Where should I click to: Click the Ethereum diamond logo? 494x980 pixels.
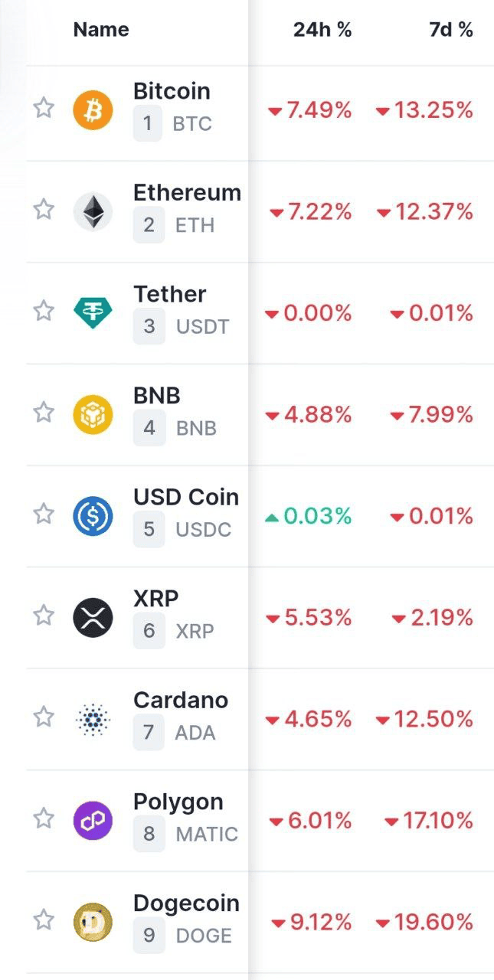[93, 211]
